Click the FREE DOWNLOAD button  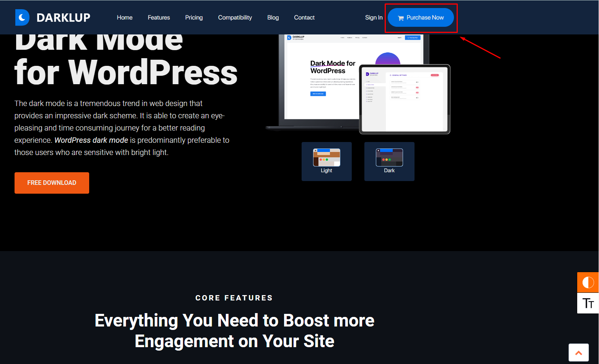tap(52, 183)
